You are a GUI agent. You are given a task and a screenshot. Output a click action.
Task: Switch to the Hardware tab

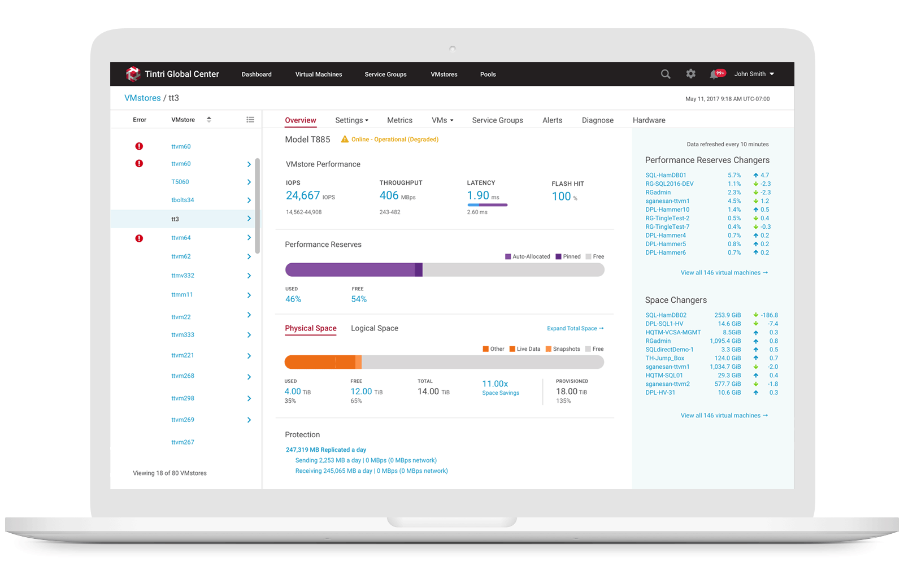tap(649, 120)
